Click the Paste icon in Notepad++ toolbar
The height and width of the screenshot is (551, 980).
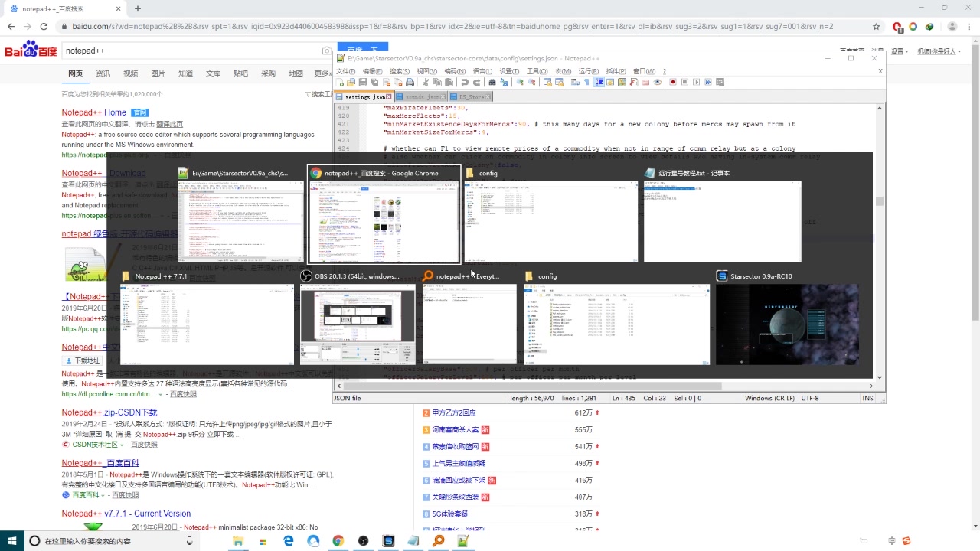(449, 82)
